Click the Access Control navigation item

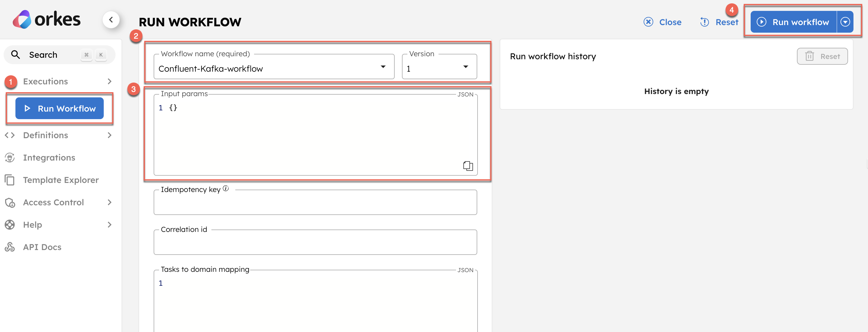pyautogui.click(x=53, y=202)
